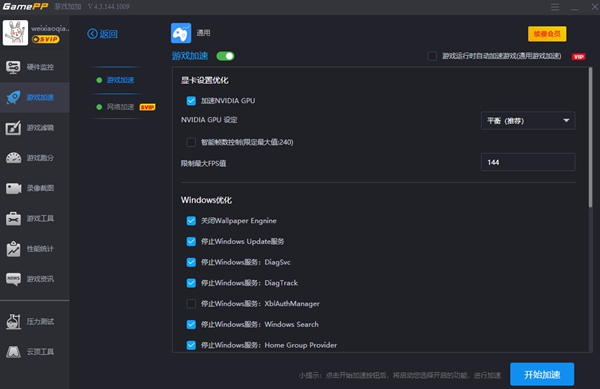Open performance statistics (性能统计) chart icon
The height and width of the screenshot is (389, 600).
(x=13, y=249)
